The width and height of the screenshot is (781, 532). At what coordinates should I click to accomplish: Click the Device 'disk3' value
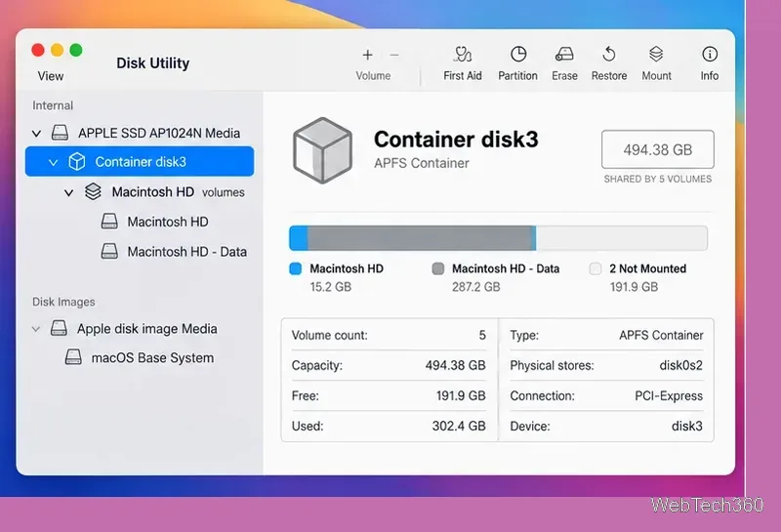pyautogui.click(x=687, y=427)
